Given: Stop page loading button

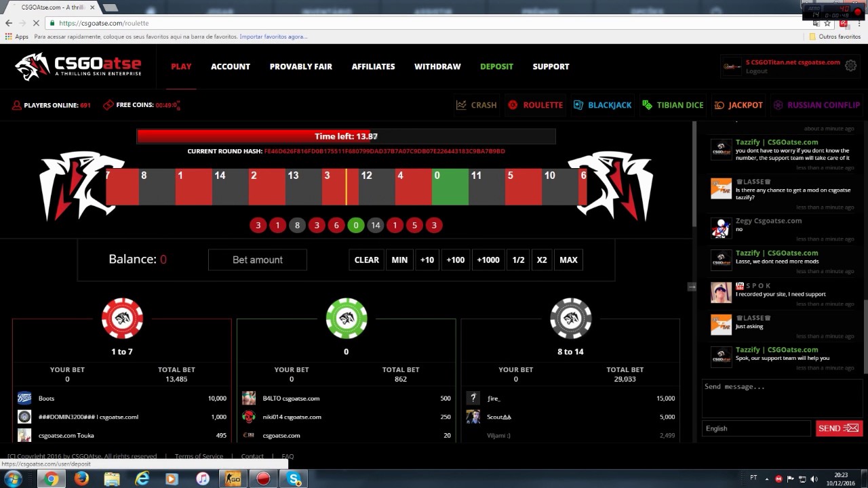Looking at the screenshot, I should [37, 23].
